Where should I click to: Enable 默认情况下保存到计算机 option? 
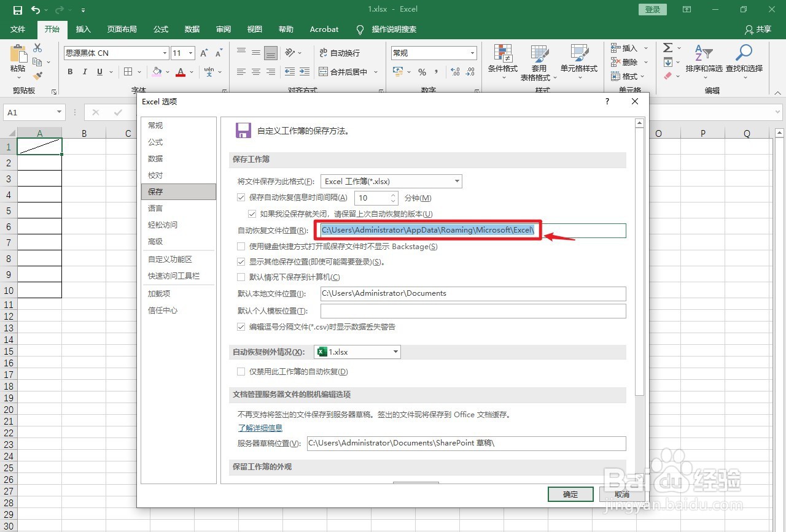[241, 277]
